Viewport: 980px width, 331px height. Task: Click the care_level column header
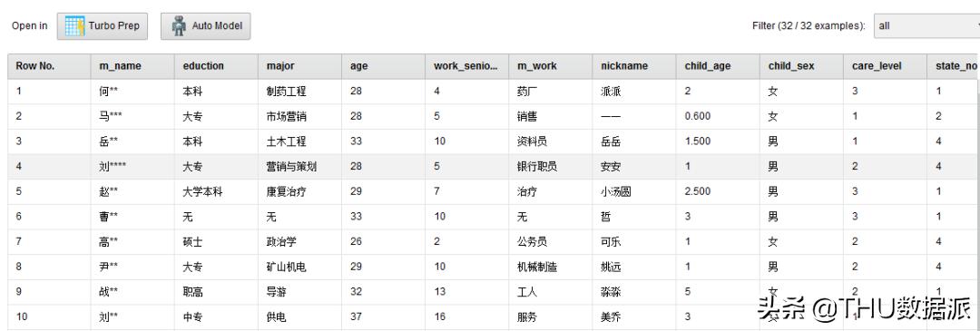(886, 66)
